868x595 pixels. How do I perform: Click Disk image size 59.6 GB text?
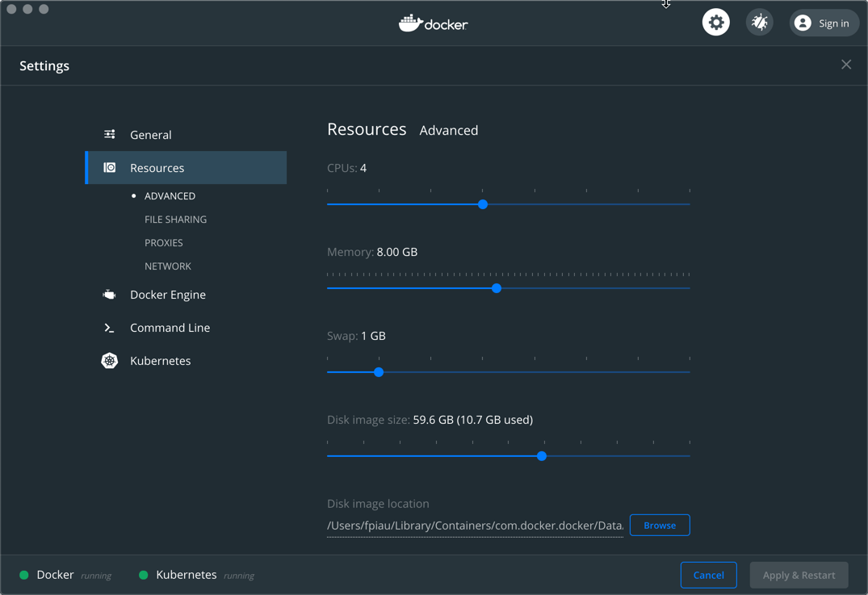[x=430, y=420]
